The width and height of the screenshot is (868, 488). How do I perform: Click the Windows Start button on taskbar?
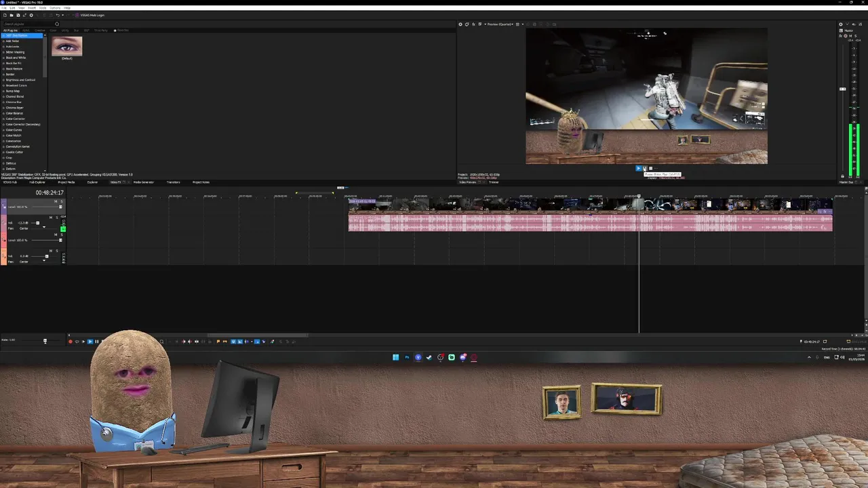pos(395,357)
